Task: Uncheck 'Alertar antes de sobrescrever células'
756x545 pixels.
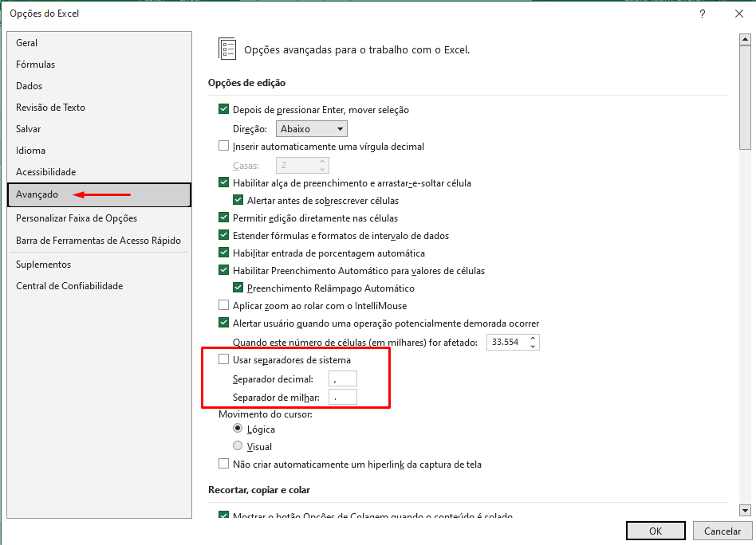Action: (238, 200)
